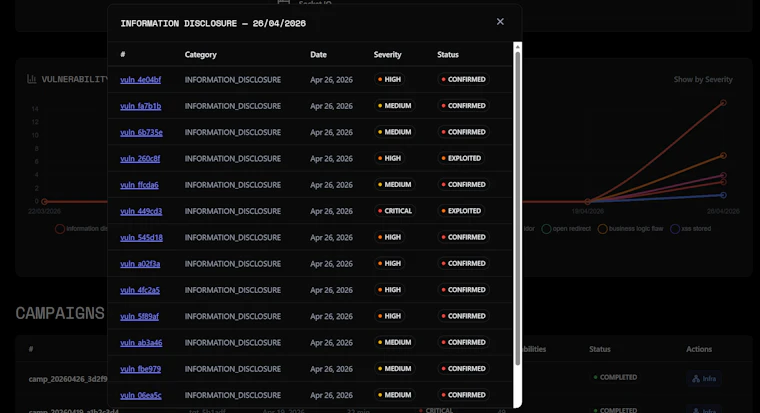Click the Severity column header
The height and width of the screenshot is (413, 760).
tap(387, 55)
